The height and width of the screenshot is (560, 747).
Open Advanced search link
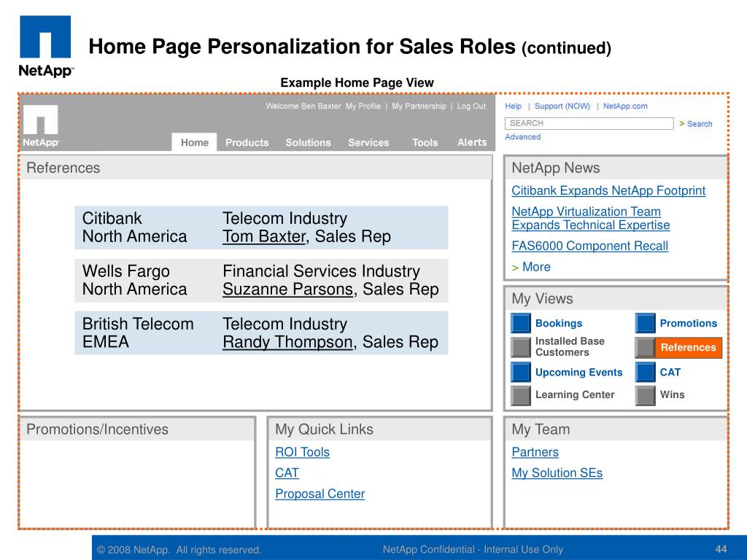point(522,136)
